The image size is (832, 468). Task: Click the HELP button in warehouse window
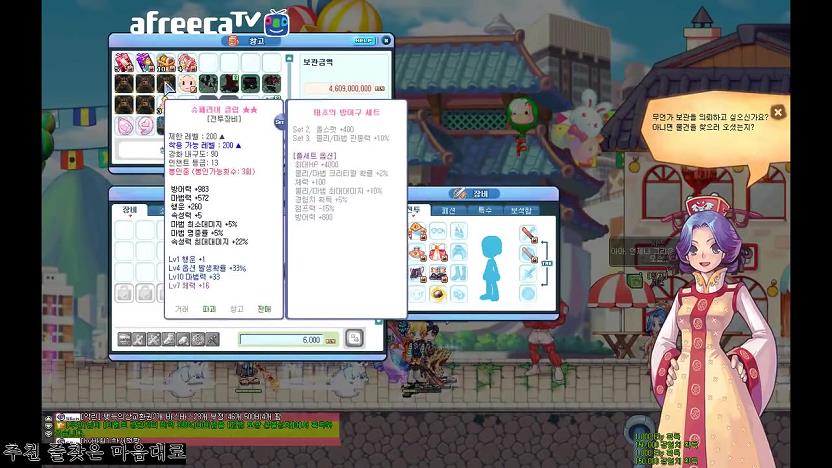(x=364, y=40)
